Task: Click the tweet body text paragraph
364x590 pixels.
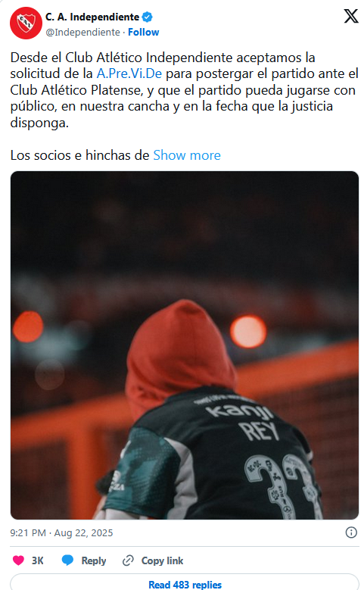Action: pos(184,90)
